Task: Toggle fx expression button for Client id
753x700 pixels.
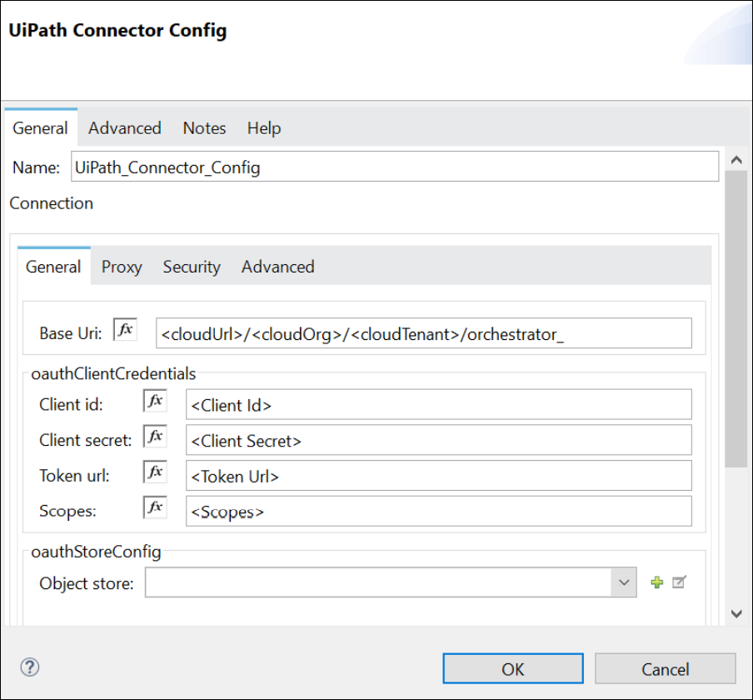Action: click(155, 402)
